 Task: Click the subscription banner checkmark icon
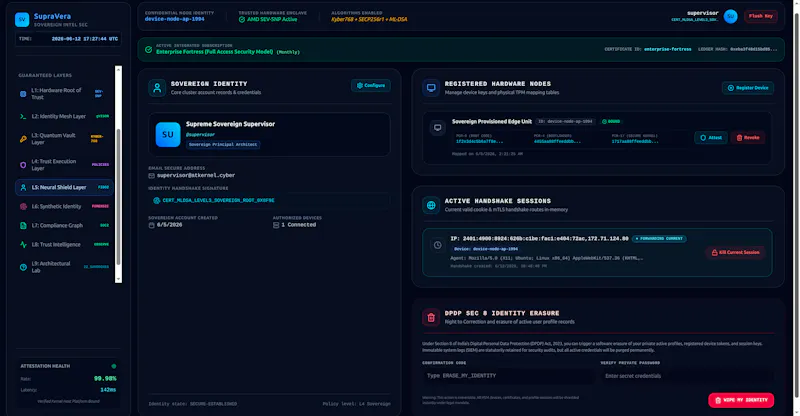pyautogui.click(x=148, y=50)
